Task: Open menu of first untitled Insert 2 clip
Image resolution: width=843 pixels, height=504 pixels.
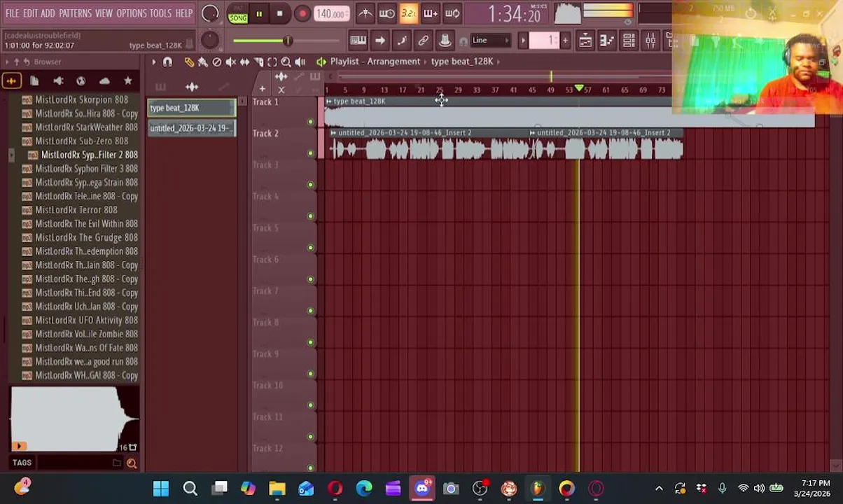Action: point(333,133)
